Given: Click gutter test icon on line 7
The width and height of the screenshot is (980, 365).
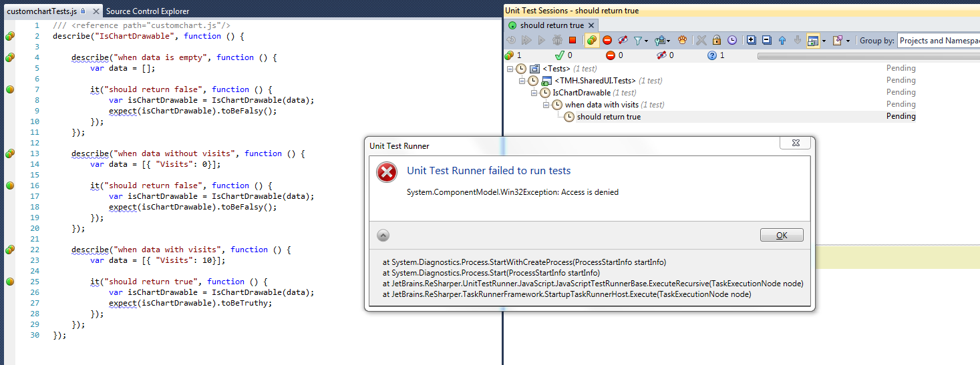Looking at the screenshot, I should coord(9,89).
